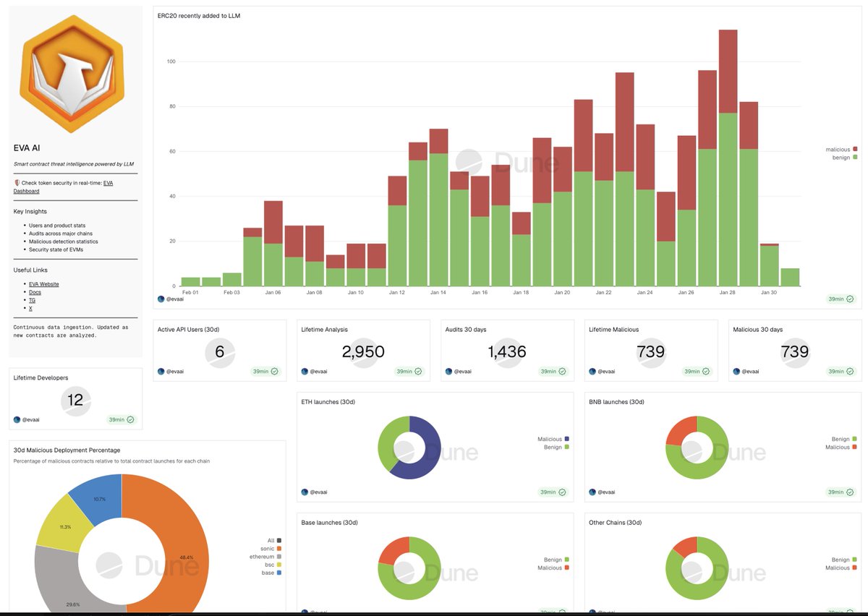This screenshot has height=616, width=868.
Task: Click the 39min badge on Lifetime Malicious card
Action: (697, 371)
